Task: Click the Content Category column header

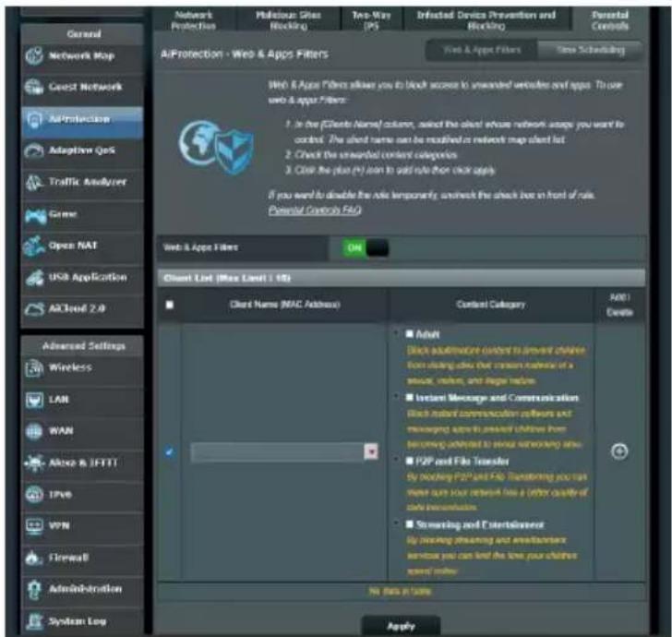Action: coord(491,305)
